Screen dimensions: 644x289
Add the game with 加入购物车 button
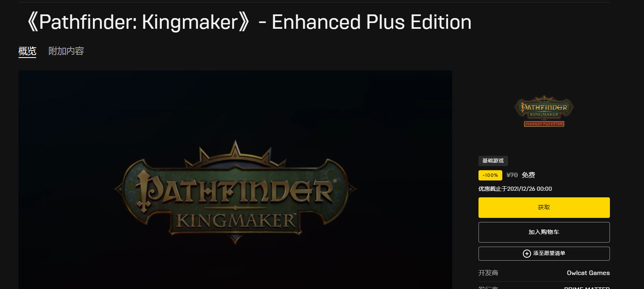544,232
